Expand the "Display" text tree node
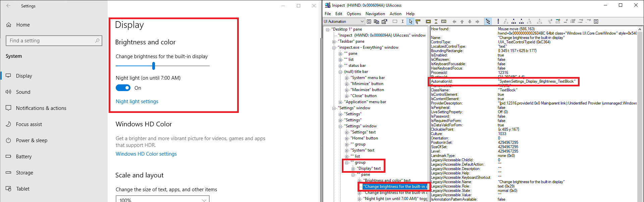The height and width of the screenshot is (202, 644). (353, 169)
